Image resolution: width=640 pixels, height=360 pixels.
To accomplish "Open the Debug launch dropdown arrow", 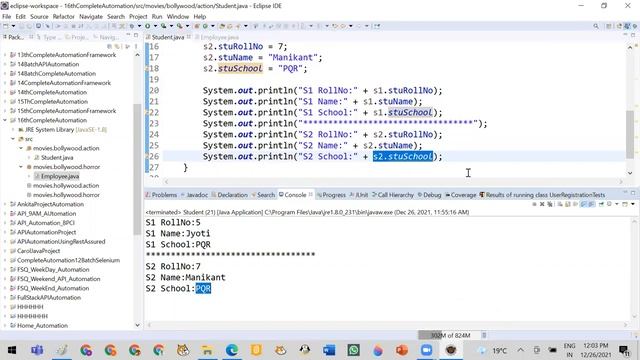I will 139,26.
